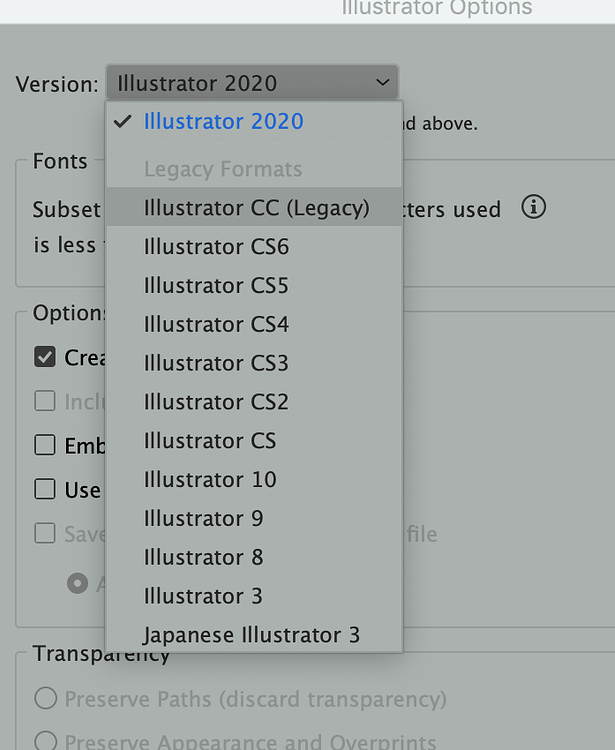
Task: Click the dropdown chevron arrow in Version field
Action: [383, 83]
